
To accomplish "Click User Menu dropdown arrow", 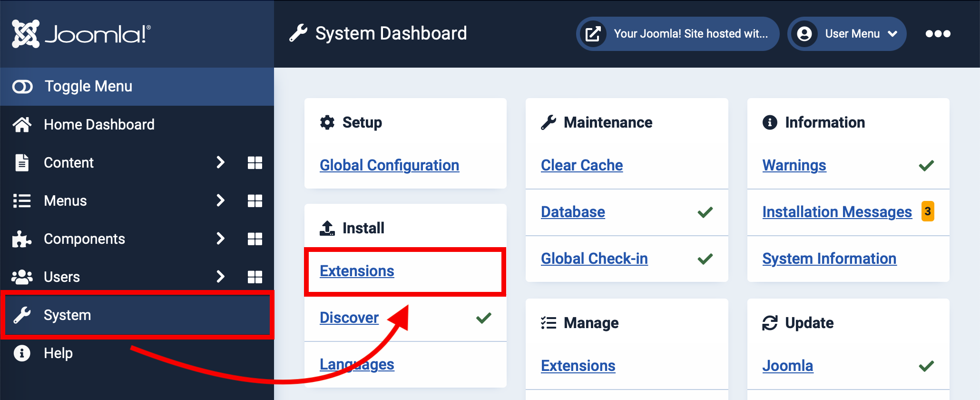I will pos(892,34).
